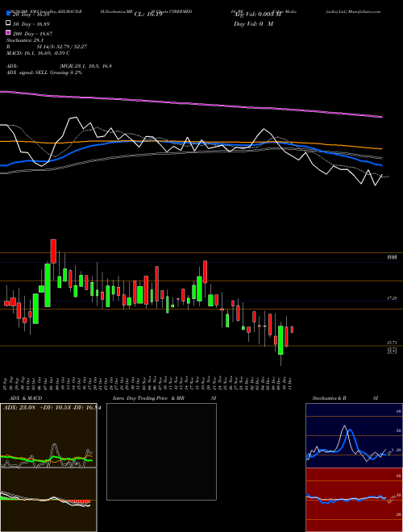Click the magenta 200 Day legend swatch
The width and height of the screenshot is (403, 532).
pyautogui.click(x=9, y=33)
